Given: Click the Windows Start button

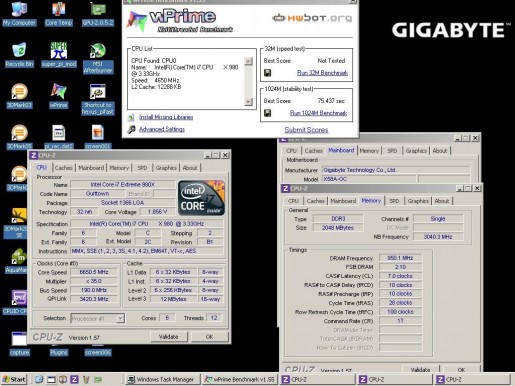Looking at the screenshot, I should tap(14, 379).
